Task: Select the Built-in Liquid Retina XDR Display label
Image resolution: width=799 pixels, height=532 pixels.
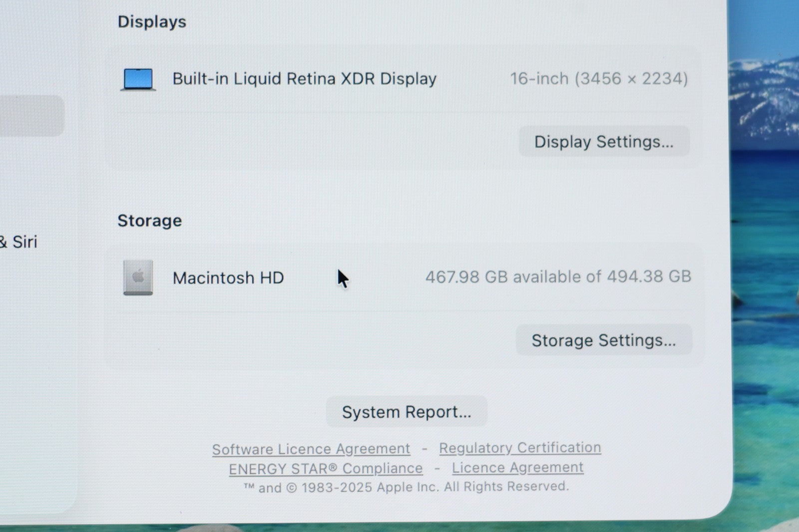Action: (304, 79)
